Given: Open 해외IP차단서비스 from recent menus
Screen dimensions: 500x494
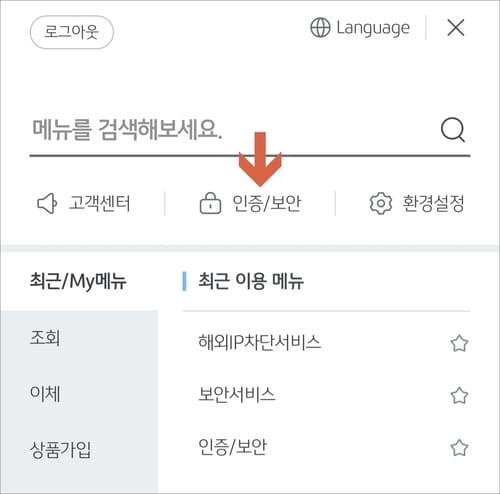Looking at the screenshot, I should (x=260, y=342).
